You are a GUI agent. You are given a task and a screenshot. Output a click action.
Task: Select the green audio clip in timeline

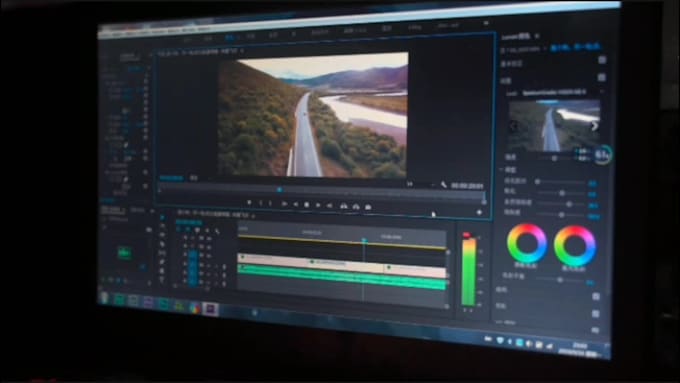[342, 277]
